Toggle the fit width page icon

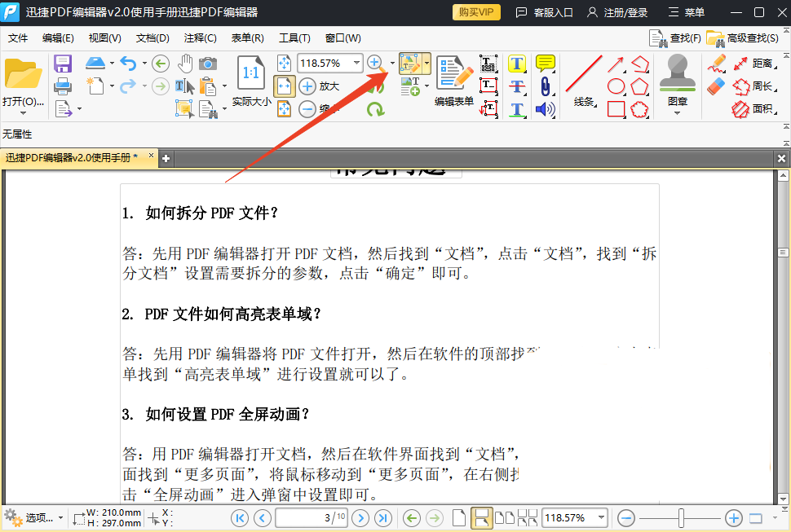(284, 86)
